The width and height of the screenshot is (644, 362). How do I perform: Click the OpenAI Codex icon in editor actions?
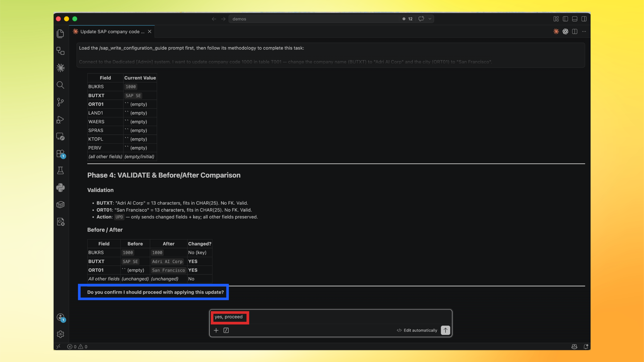click(566, 32)
